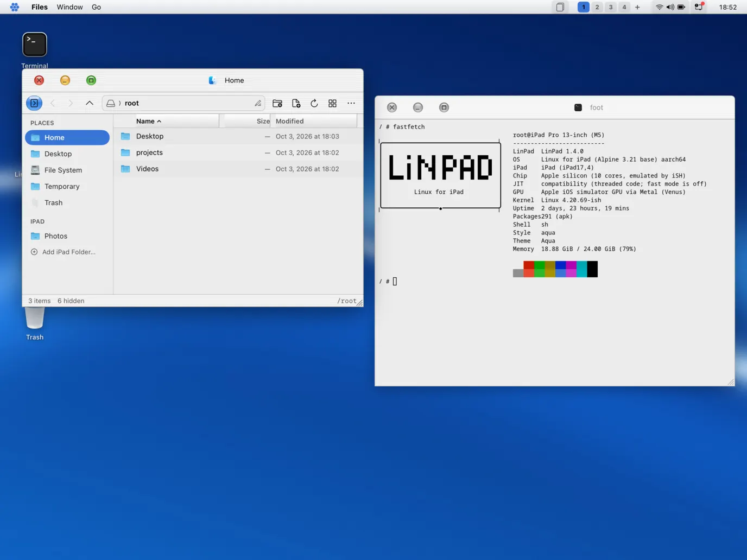Open the three-dots more options menu
The height and width of the screenshot is (560, 747).
coord(351,103)
